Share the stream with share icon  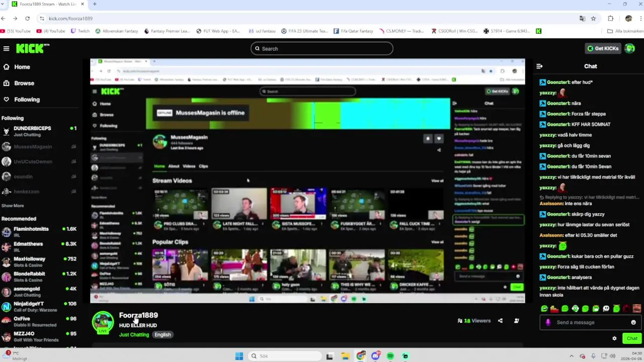pos(500,321)
